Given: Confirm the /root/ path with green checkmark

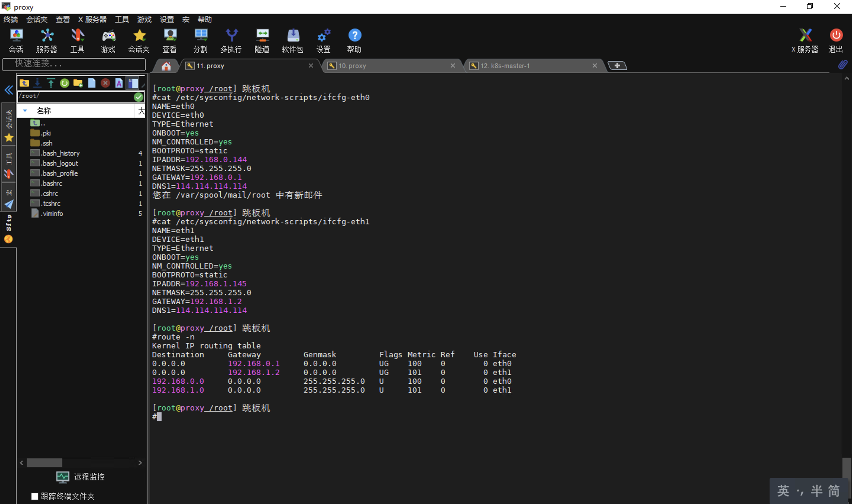Looking at the screenshot, I should coord(138,97).
